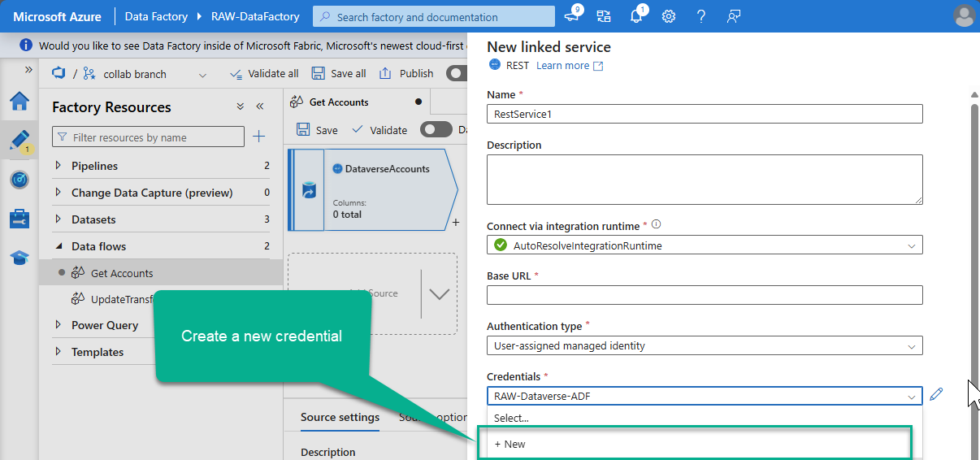Click Save in the data flow toolbar

point(318,130)
